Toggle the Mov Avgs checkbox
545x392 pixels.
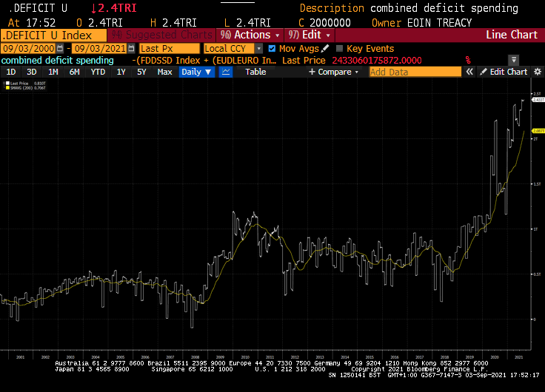(x=272, y=48)
